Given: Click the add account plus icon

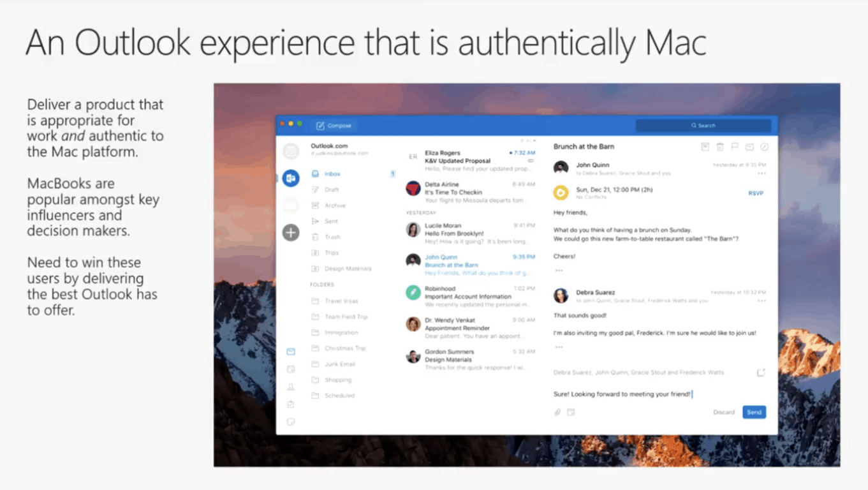Looking at the screenshot, I should coord(291,232).
